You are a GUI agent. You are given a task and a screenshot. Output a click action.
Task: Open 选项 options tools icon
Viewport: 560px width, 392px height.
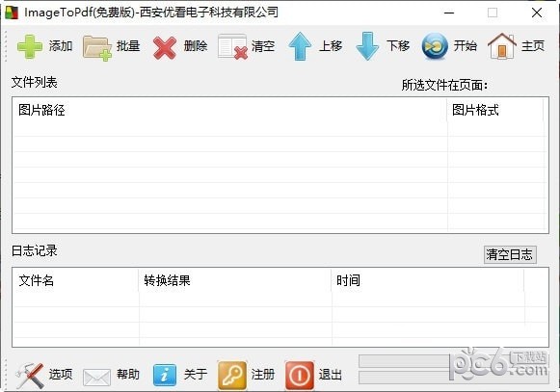coord(30,376)
